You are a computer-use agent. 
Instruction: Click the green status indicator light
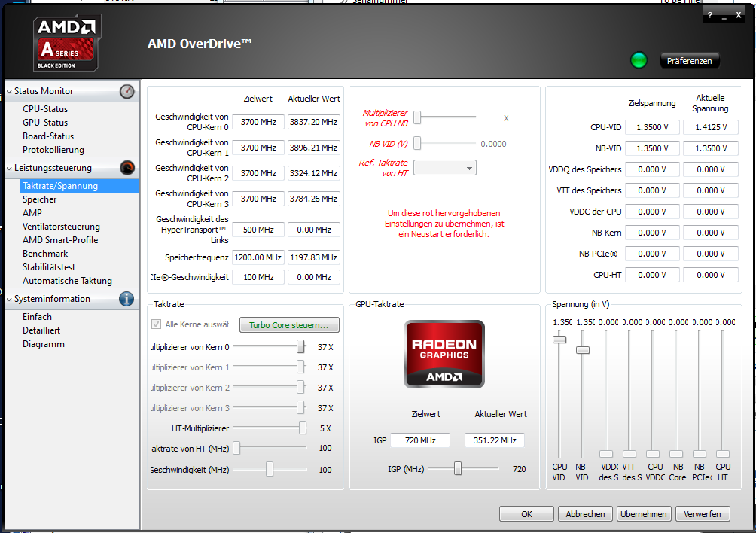click(639, 61)
